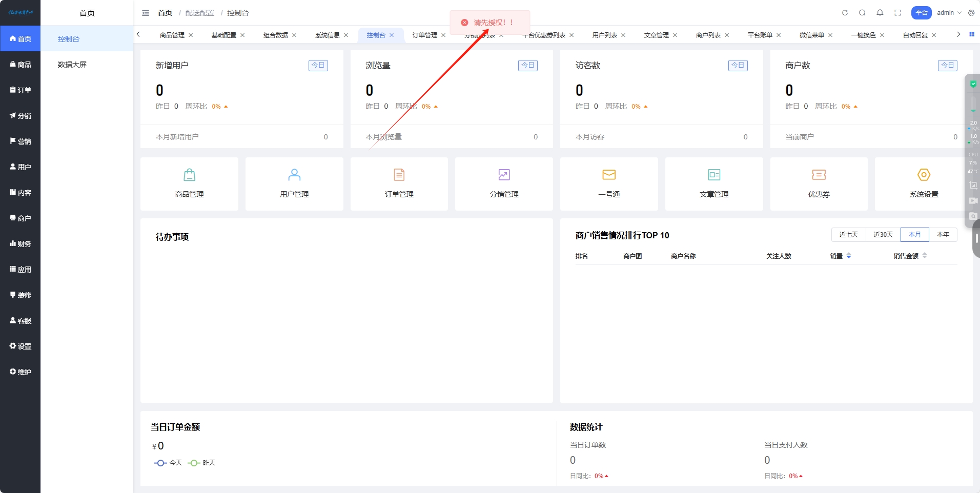Click the 平台 badge button
This screenshot has width=980, height=493.
coord(922,13)
